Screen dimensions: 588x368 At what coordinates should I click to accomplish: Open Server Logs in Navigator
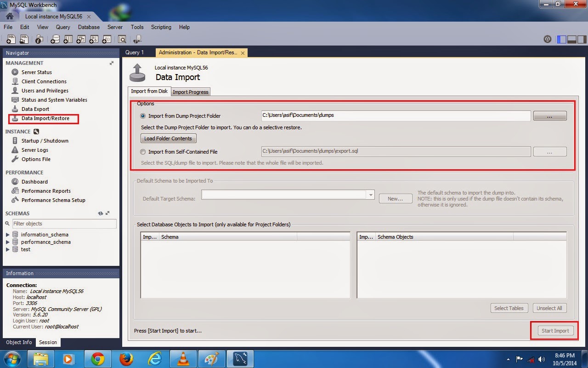click(34, 150)
